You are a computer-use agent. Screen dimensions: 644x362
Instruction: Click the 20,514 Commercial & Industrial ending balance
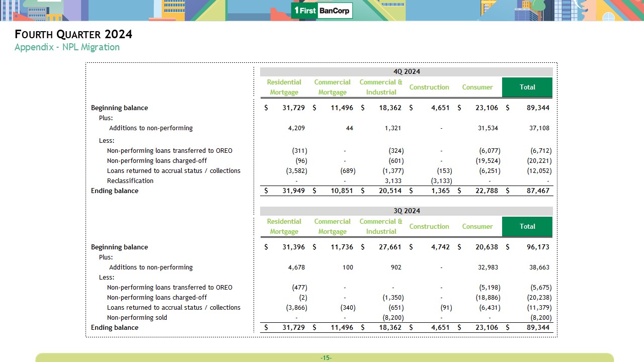point(391,191)
